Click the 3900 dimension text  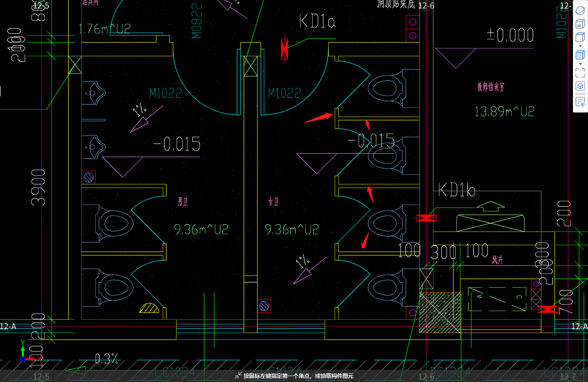38,188
